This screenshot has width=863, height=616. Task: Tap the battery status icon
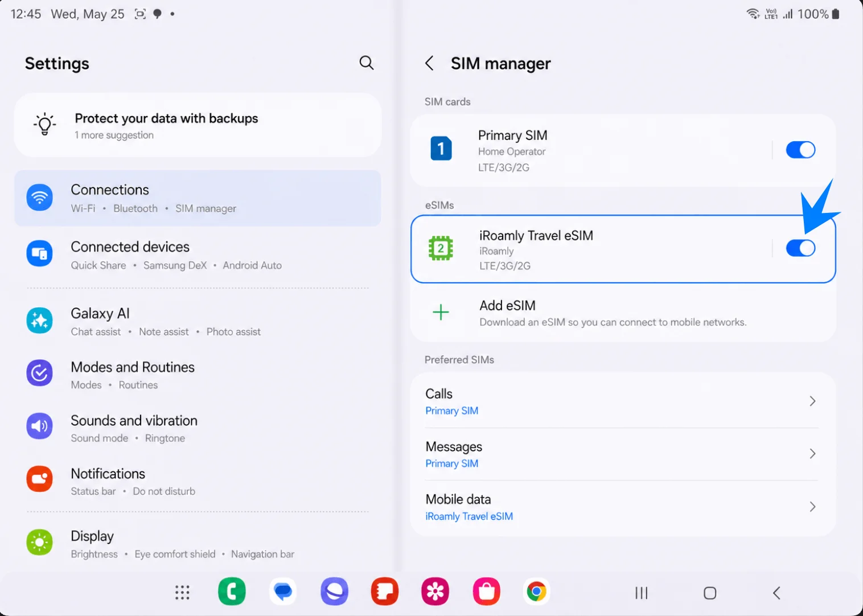point(836,14)
